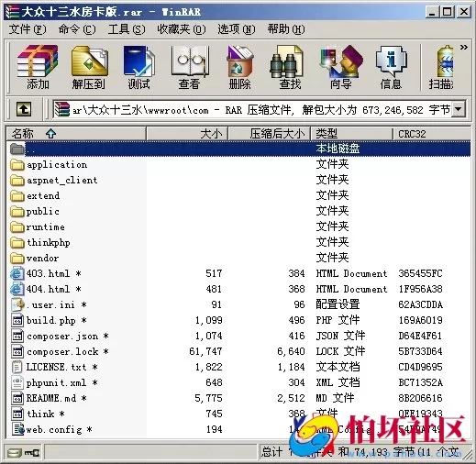Viewport: 476px width, 464px height.
Task: Show archive Info (信息) icon
Action: (391, 67)
